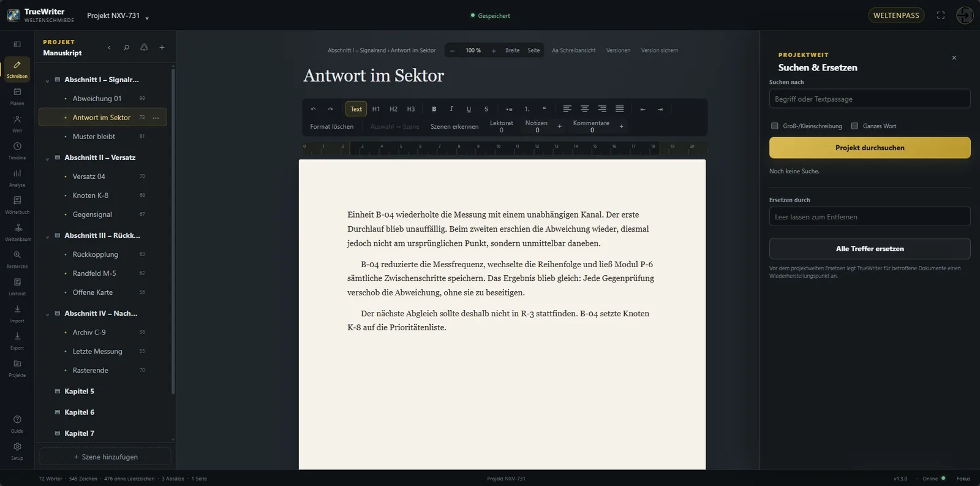Viewport: 980px width, 486px height.
Task: Collapse Abschnitt II – Versatz chapter
Action: (47, 158)
